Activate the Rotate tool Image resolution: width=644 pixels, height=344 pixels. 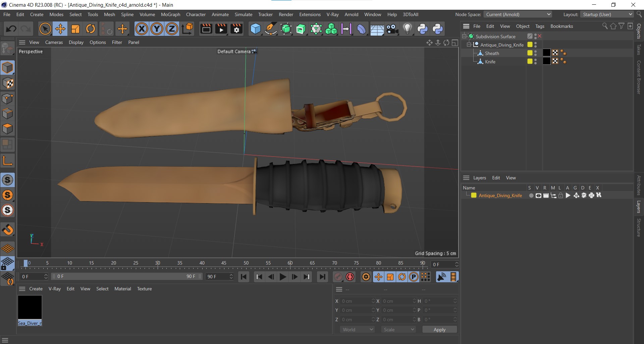point(91,29)
